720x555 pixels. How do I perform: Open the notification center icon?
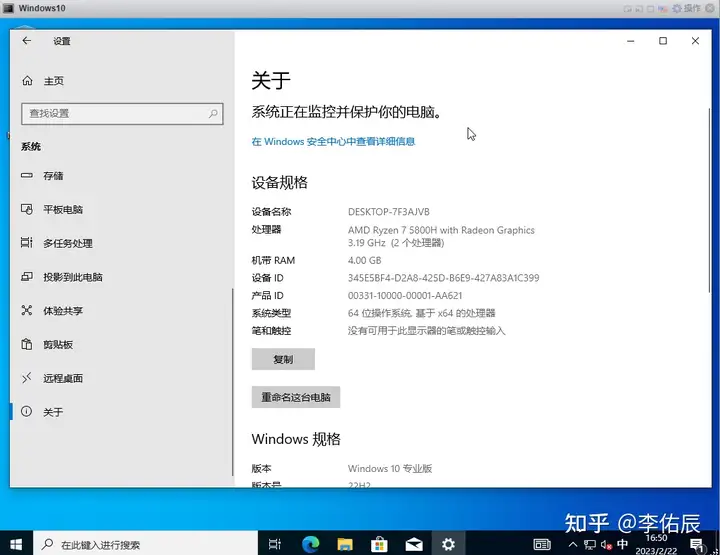pyautogui.click(x=697, y=545)
